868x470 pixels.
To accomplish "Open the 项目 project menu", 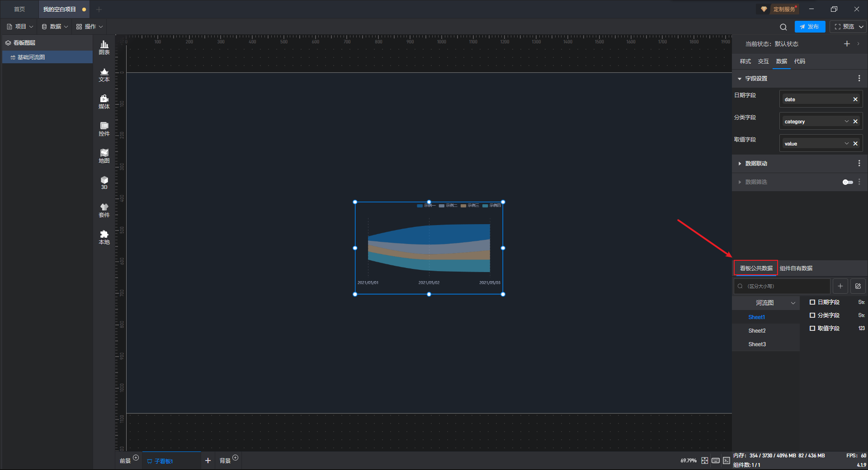I will click(x=20, y=27).
